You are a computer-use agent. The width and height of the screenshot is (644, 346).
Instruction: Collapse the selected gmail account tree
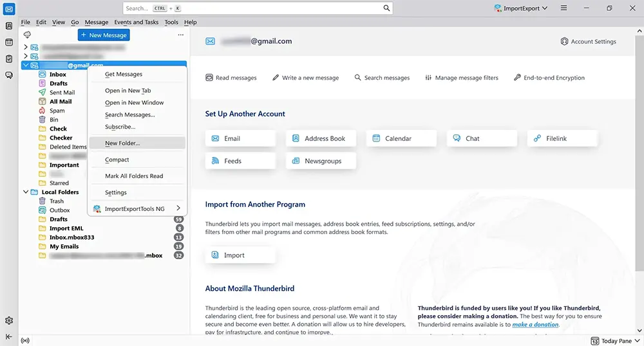(x=26, y=65)
